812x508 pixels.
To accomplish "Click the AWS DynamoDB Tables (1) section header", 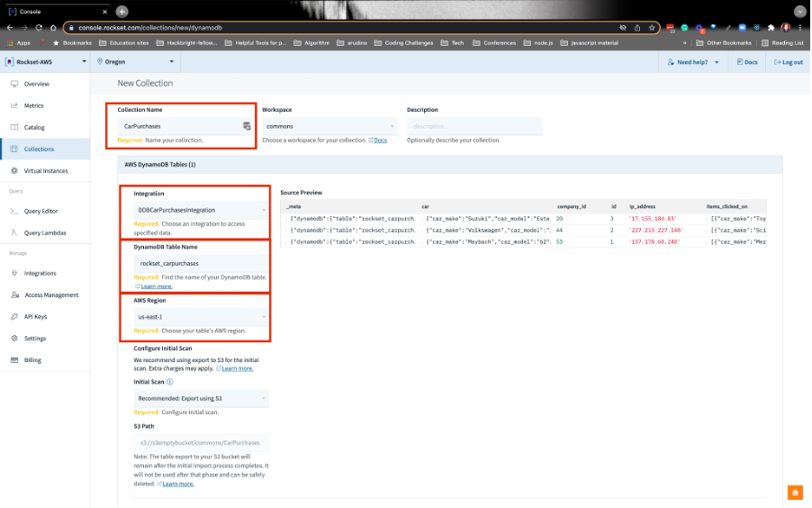I will (x=449, y=165).
